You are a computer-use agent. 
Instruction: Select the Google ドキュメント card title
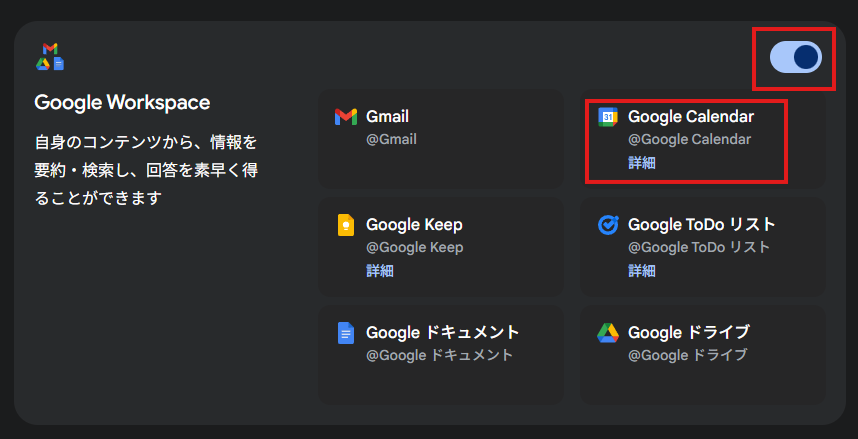click(443, 333)
